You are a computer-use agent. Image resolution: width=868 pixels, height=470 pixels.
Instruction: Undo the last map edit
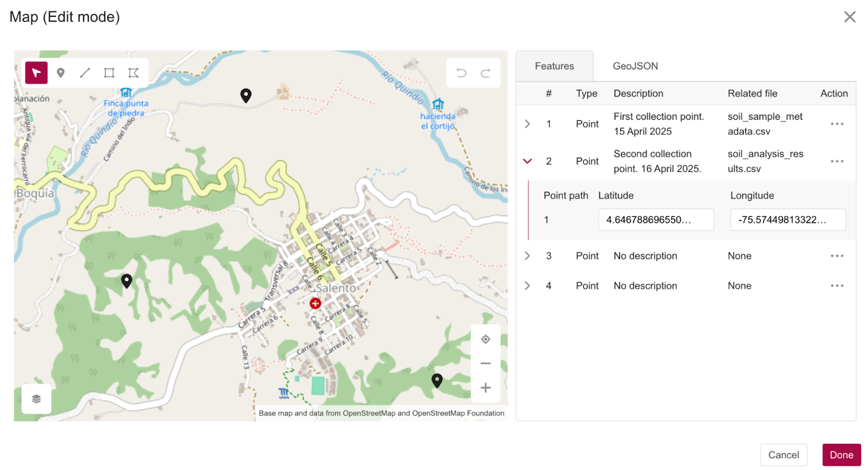click(x=461, y=73)
